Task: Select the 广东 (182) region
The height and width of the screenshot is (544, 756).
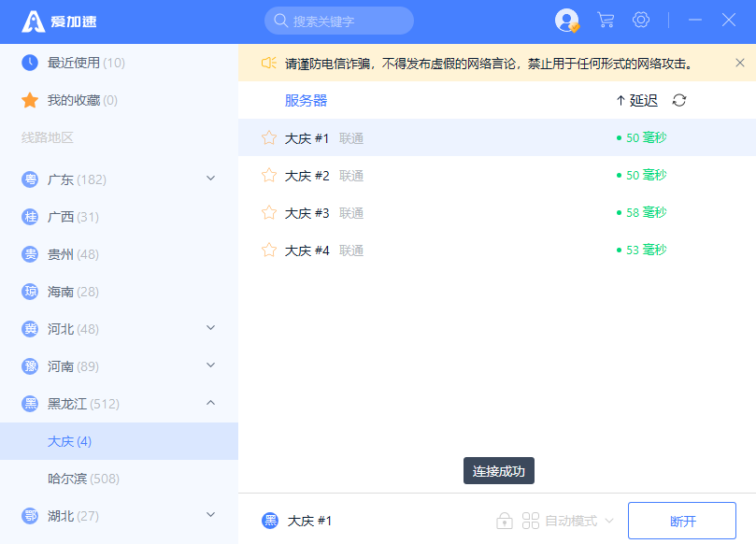Action: 119,179
